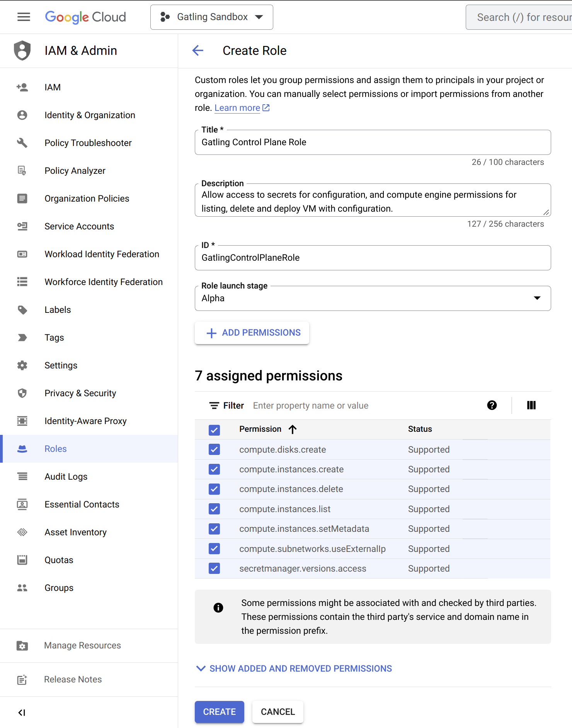Viewport: 572px width, 728px height.
Task: Collapse the sidebar using the bottom arrow icon
Action: (x=22, y=713)
